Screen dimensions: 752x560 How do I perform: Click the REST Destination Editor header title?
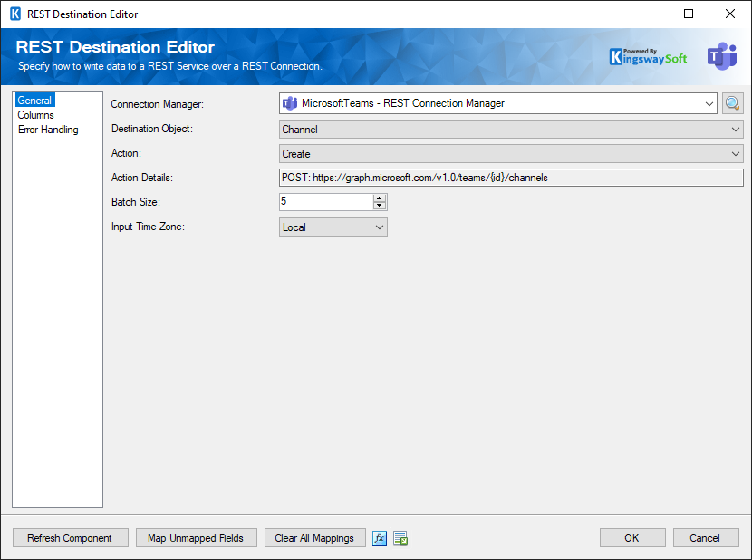pyautogui.click(x=115, y=47)
